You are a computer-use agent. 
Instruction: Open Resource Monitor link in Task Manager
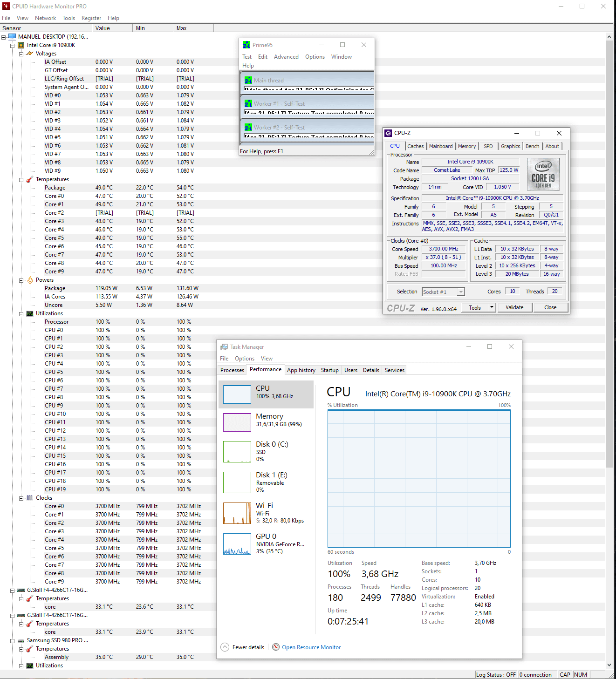(x=311, y=647)
